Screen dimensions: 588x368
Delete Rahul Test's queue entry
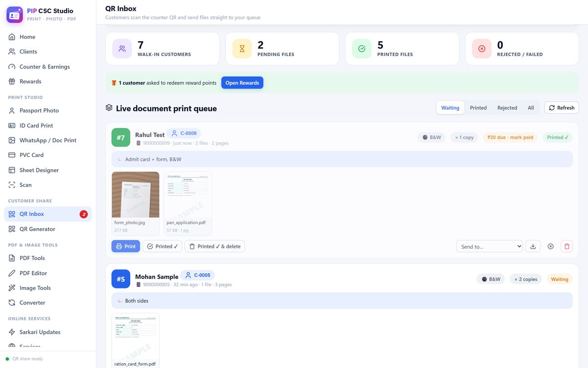coord(567,246)
